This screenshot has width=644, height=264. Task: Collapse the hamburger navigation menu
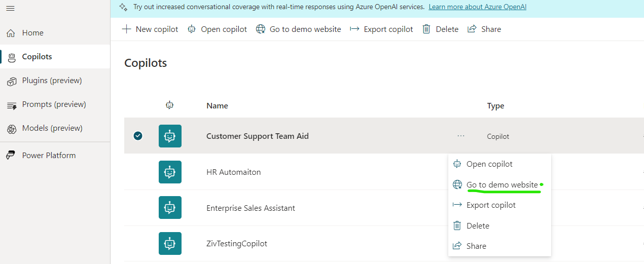tap(10, 8)
